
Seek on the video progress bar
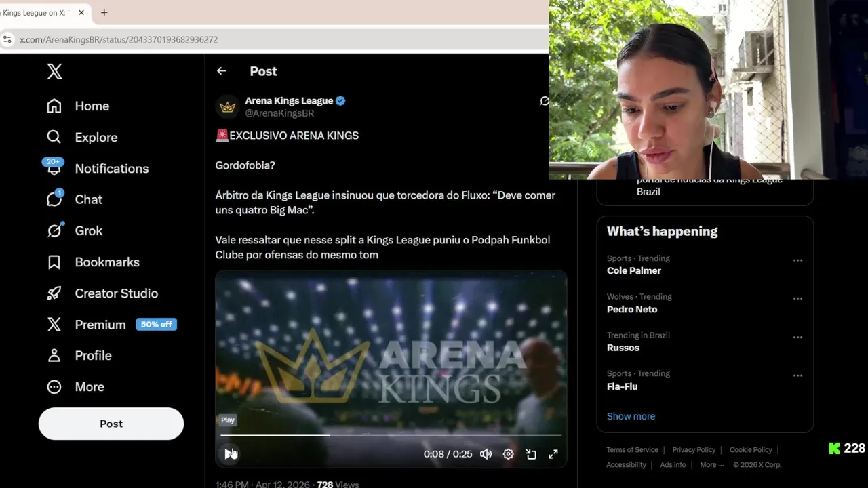tap(391, 435)
